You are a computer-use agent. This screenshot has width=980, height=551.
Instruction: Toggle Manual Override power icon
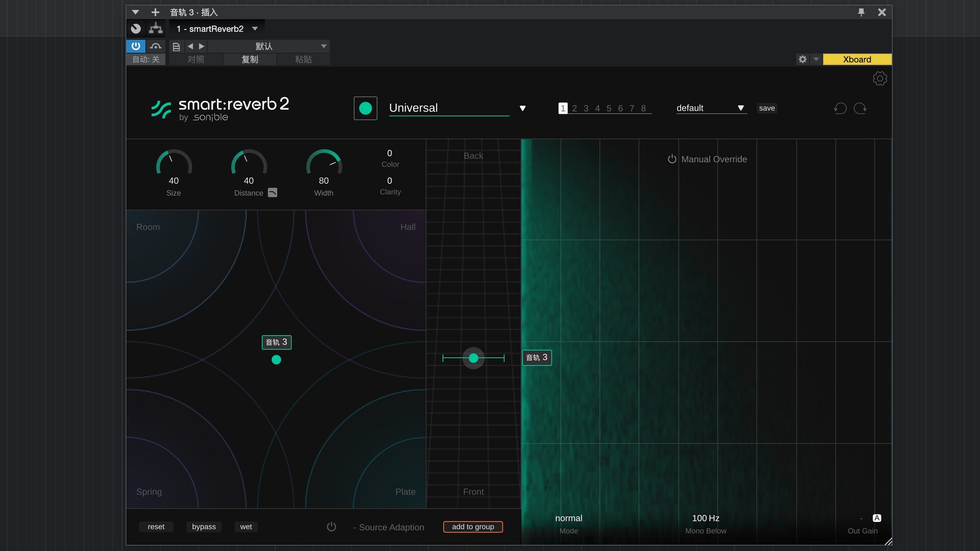pos(672,159)
